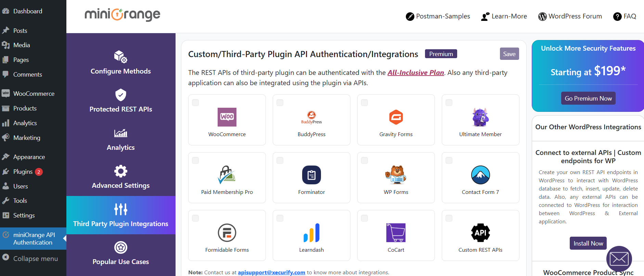Screen dimensions: 644x276
Task: Open the Plugins admin menu item
Action: [x=33, y=171]
